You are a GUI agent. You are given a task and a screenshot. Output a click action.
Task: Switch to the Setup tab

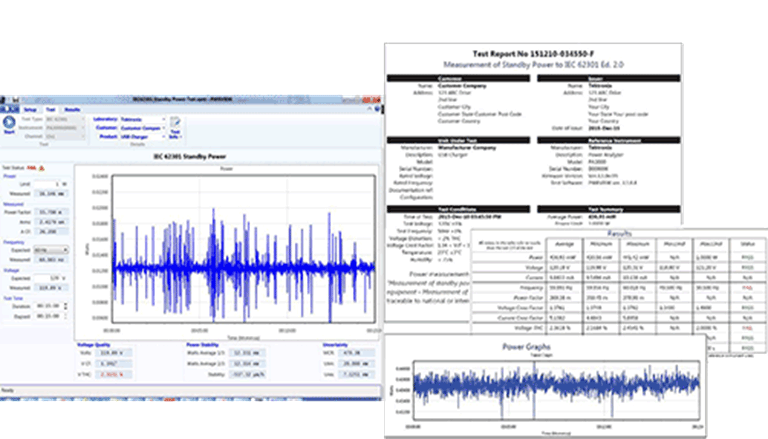(x=30, y=109)
